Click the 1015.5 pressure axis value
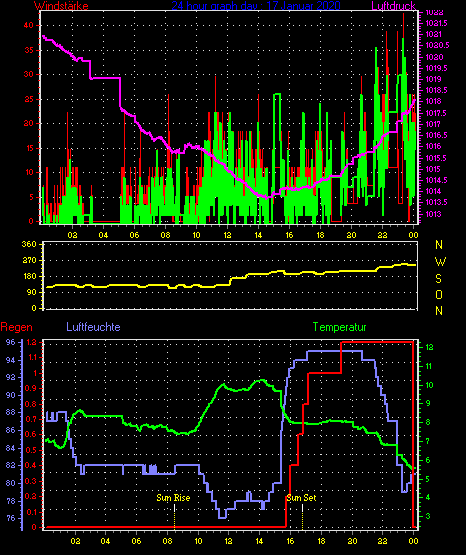This screenshot has width=466, height=555. pos(436,158)
